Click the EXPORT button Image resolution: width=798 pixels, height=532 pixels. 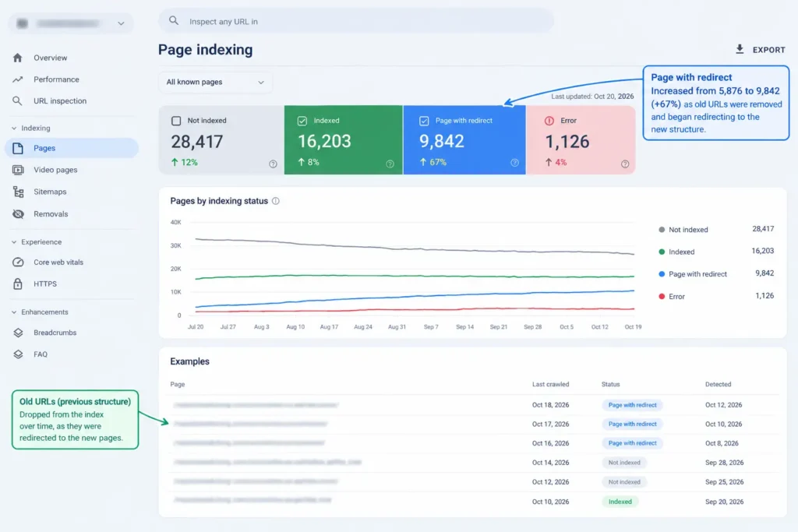pyautogui.click(x=760, y=49)
